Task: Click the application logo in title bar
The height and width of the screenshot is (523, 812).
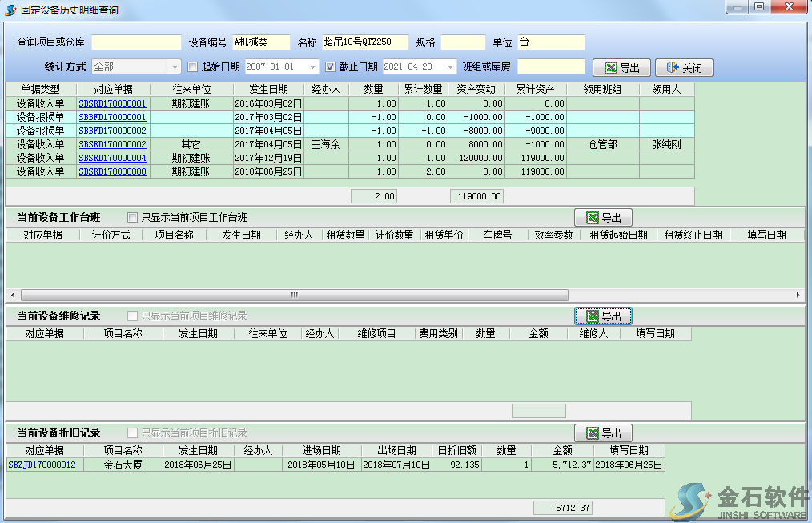Action: tap(10, 8)
